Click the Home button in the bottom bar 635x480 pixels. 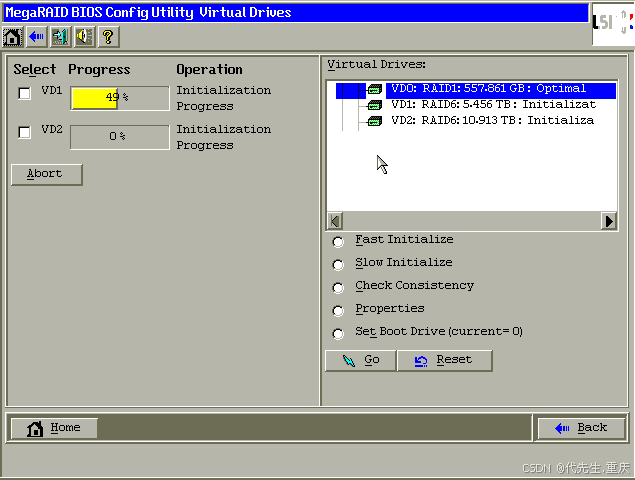54,428
